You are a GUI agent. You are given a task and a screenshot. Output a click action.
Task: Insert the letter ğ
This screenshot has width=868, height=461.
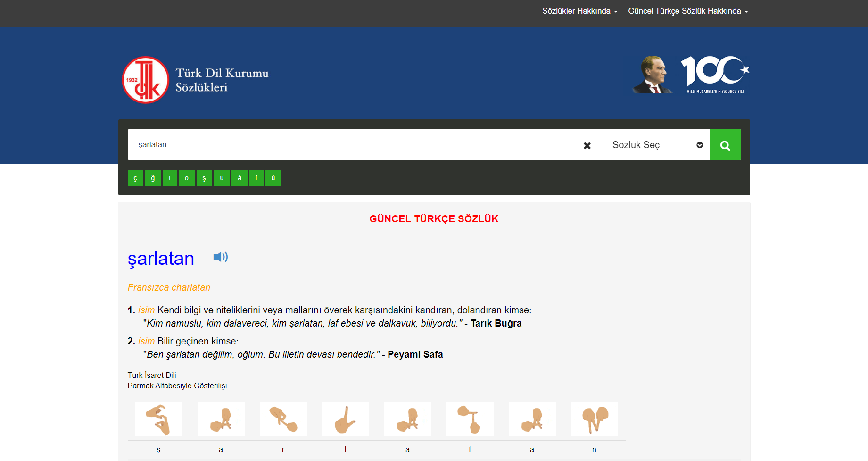tap(153, 178)
